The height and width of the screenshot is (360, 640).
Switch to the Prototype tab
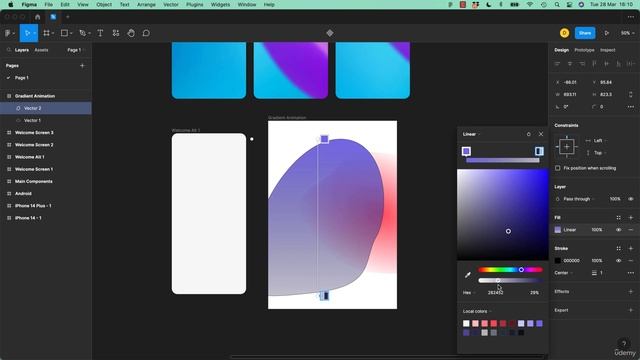click(x=584, y=50)
